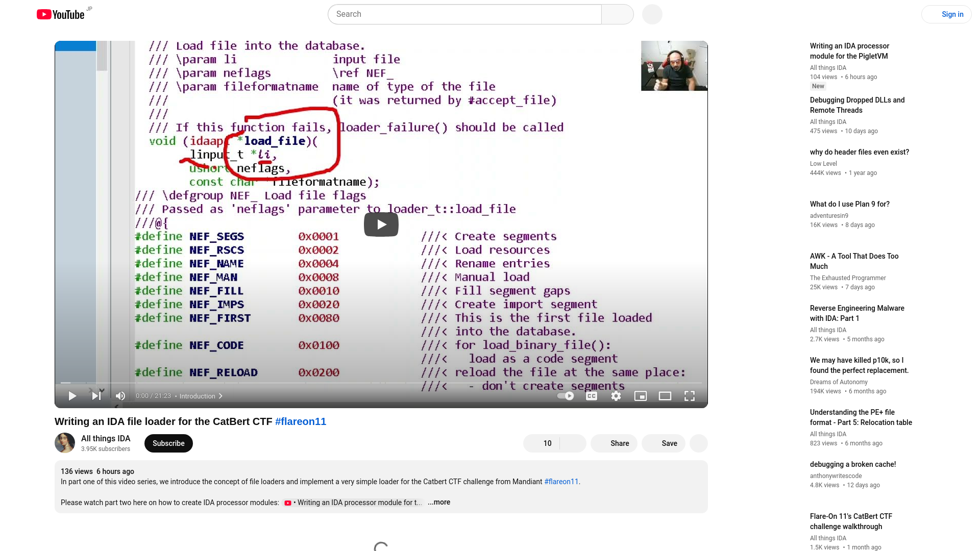Subscribe to All things IDA
980x551 pixels.
coord(168,443)
